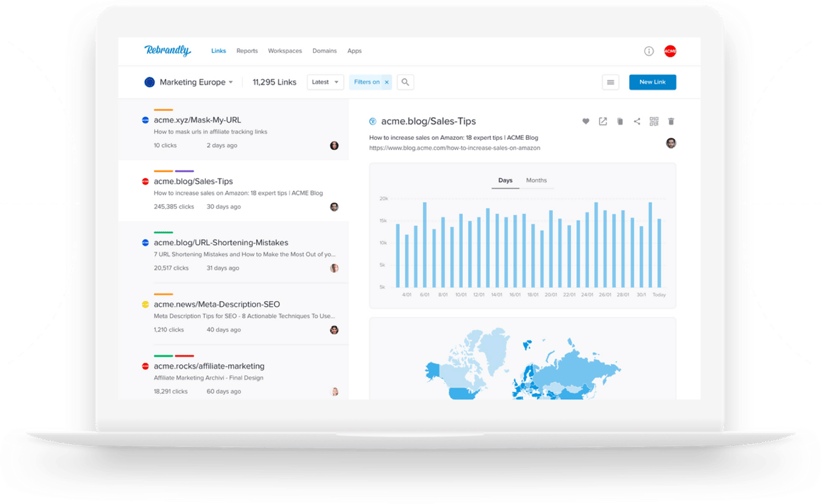Go to the Reports tab
822x504 pixels.
(247, 51)
